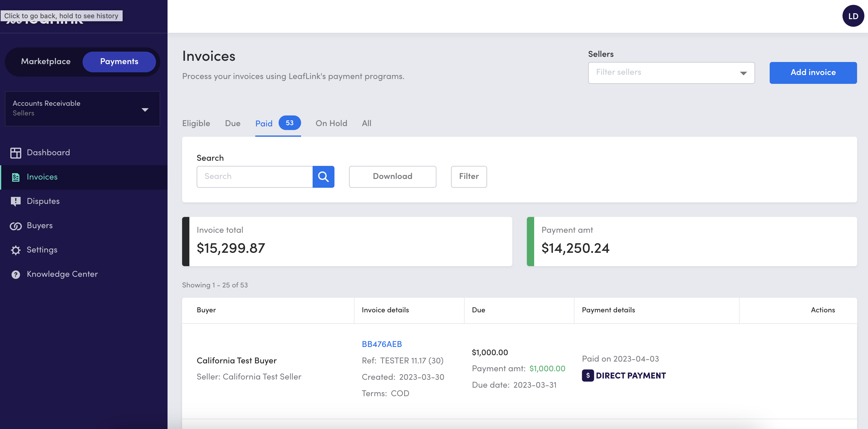Screen dimensions: 868x429
Task: Click the Invoice total $15,299.87 value
Action: coord(231,248)
